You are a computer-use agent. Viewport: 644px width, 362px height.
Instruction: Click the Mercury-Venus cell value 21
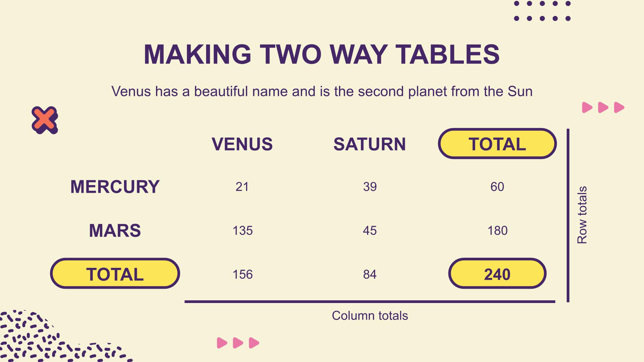click(242, 187)
